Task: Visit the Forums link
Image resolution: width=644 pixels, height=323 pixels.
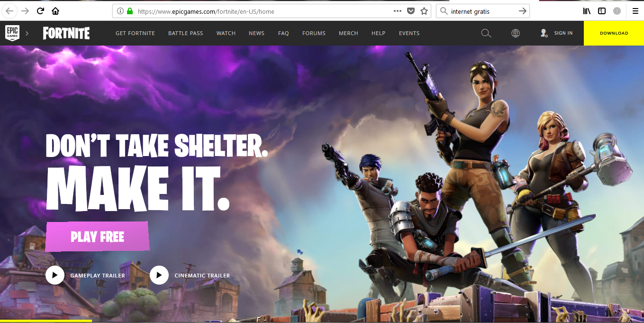Action: tap(314, 33)
